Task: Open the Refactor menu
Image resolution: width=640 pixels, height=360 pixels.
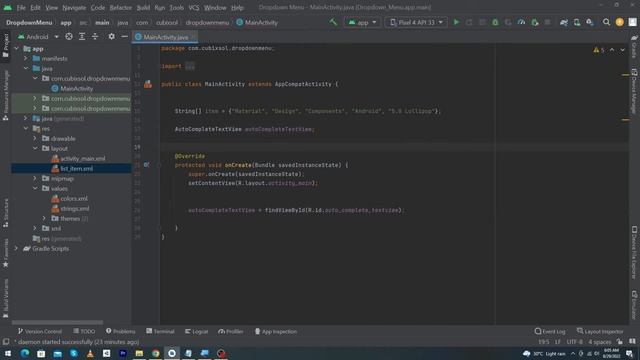Action: 120,7
